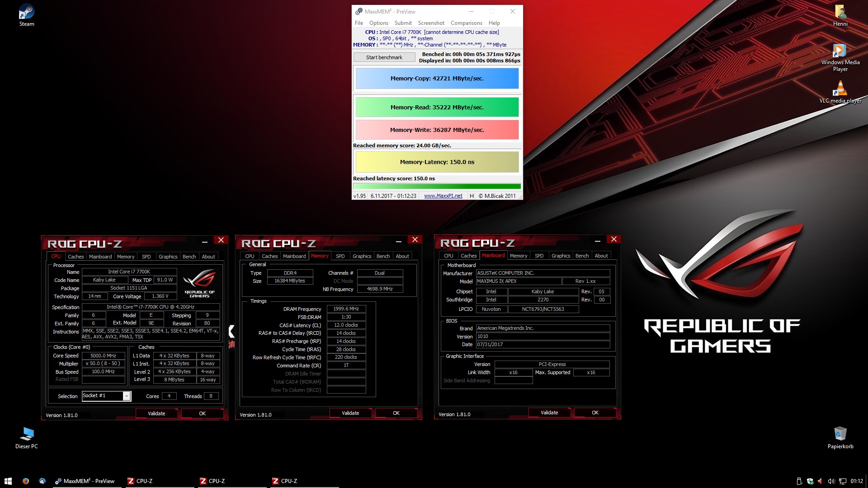Click Validate in middle CPU-Z window
Image resolution: width=868 pixels, height=488 pixels.
point(350,413)
